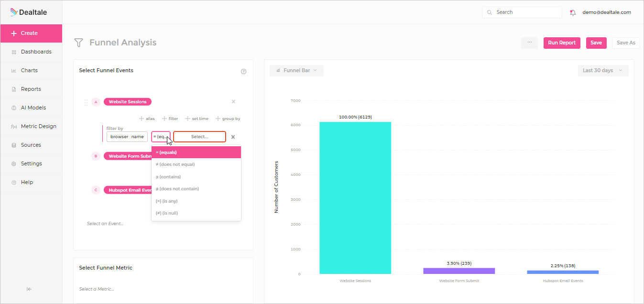Grab the drag handle of event A
Viewport: 644px width, 304px height.
[86, 102]
